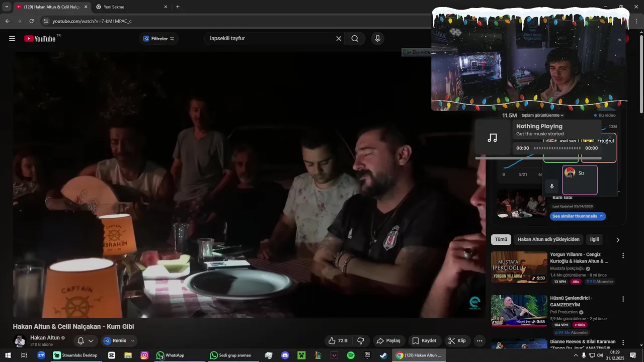Open the Minecraft taskbar icon
Viewport: 644px width, 362px height.
(x=301, y=355)
